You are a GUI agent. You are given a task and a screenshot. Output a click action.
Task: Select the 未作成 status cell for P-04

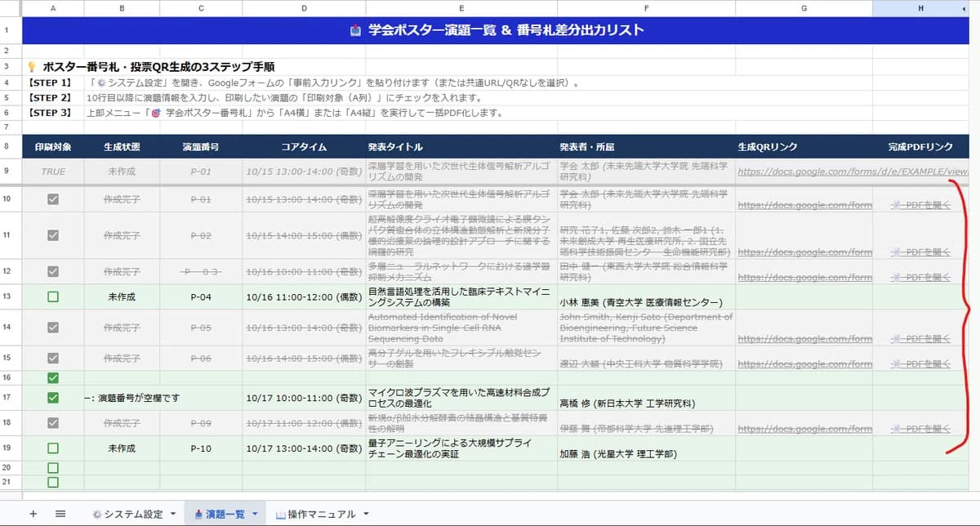122,297
